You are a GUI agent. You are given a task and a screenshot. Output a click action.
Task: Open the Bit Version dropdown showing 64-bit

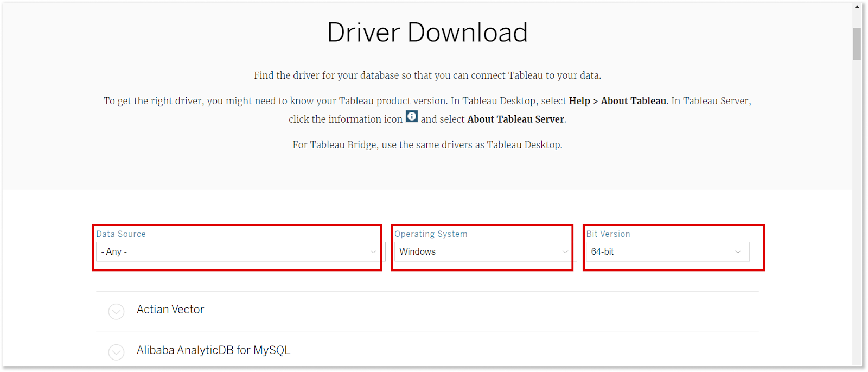667,251
